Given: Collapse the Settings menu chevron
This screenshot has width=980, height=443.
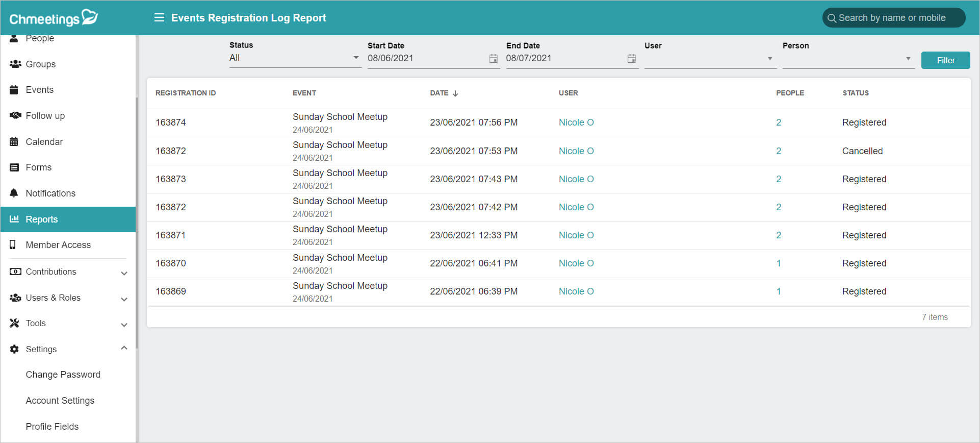Looking at the screenshot, I should 124,348.
